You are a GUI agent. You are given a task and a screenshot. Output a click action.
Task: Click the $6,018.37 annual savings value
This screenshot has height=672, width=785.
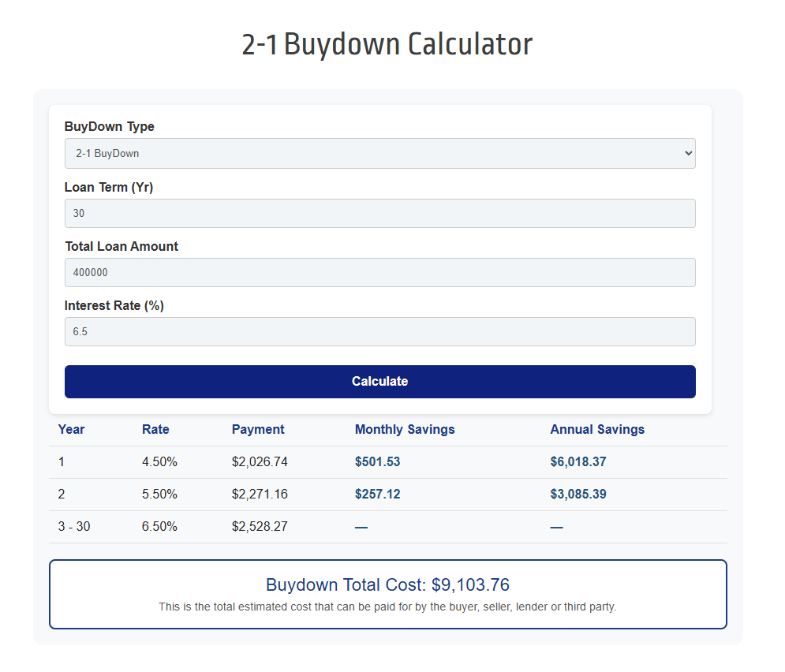(x=578, y=462)
